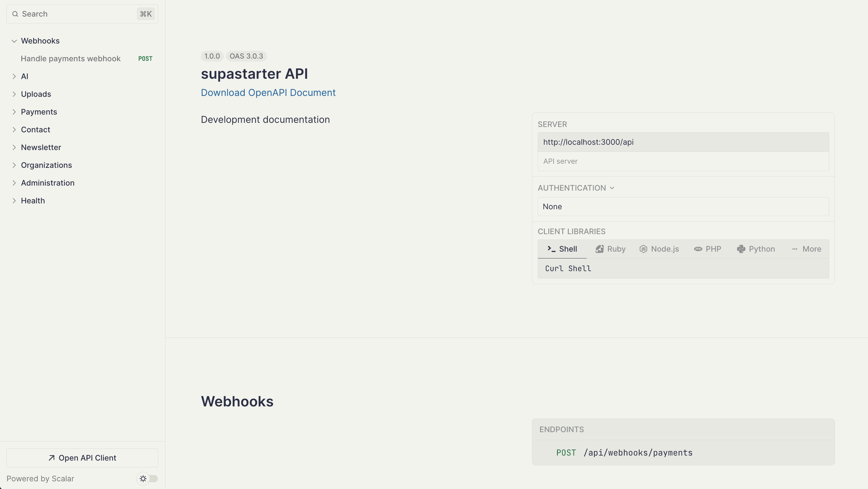Click the OAS 3.0.3 badge
868x489 pixels.
(246, 56)
